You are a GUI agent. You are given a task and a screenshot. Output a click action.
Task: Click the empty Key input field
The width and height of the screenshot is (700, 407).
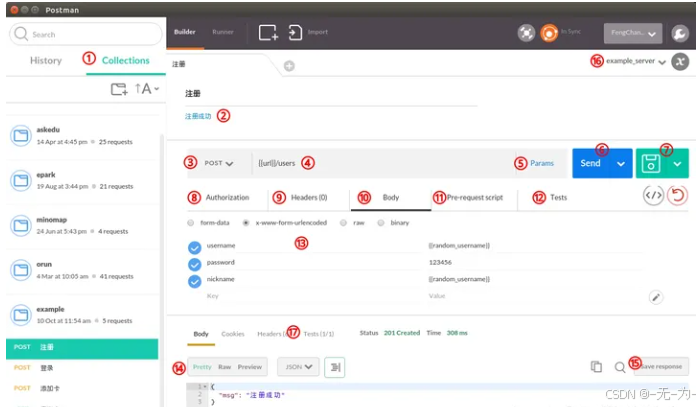(x=312, y=296)
